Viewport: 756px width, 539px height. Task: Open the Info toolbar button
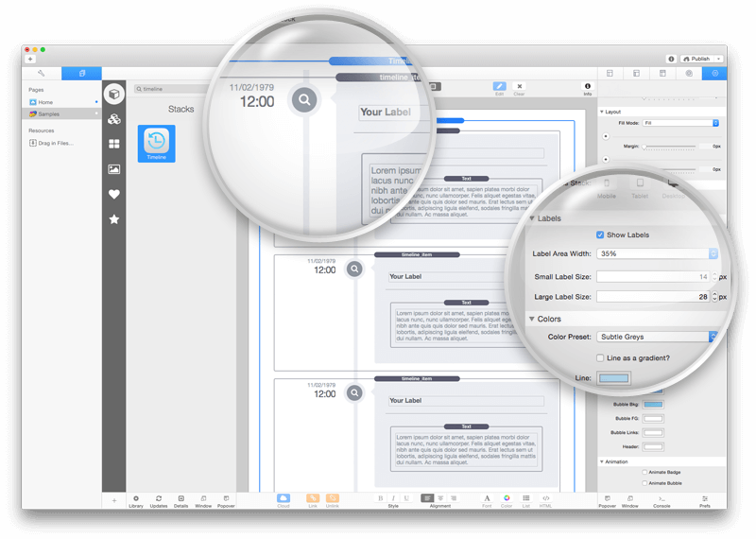point(587,86)
